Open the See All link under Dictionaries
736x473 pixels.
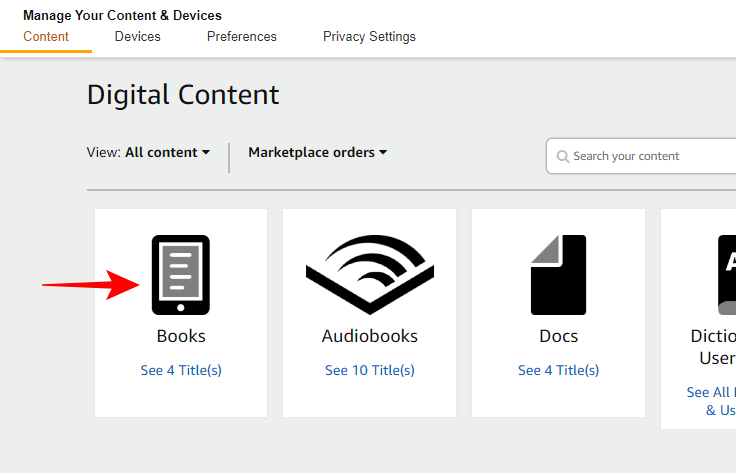pyautogui.click(x=711, y=401)
